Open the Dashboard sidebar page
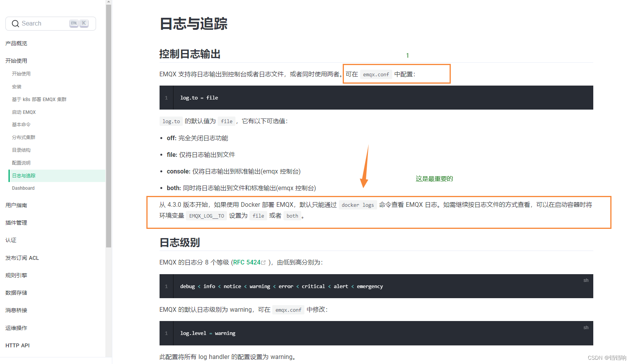Screen dimensions: 632x364 point(23,188)
